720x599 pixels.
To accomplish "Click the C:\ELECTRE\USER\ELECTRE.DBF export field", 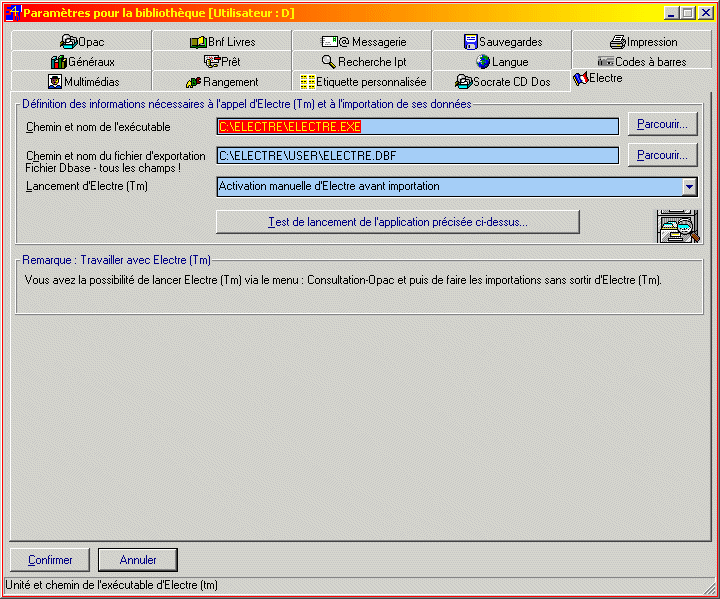I will [417, 156].
